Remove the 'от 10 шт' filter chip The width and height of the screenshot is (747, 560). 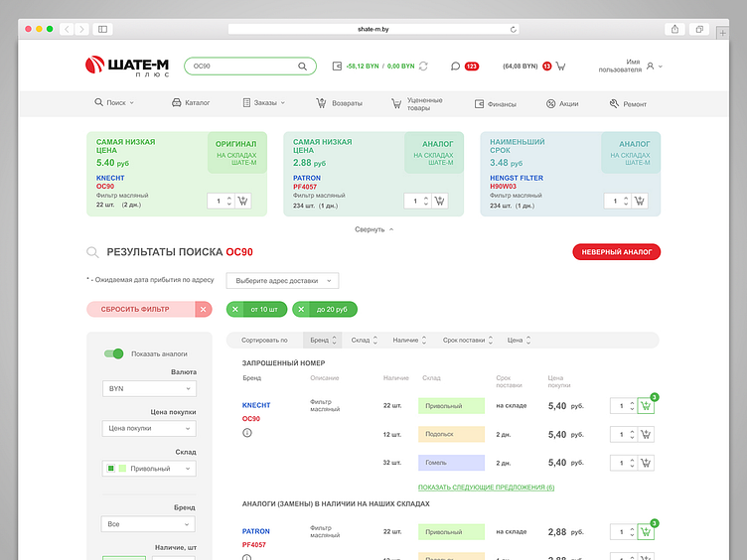tap(234, 309)
